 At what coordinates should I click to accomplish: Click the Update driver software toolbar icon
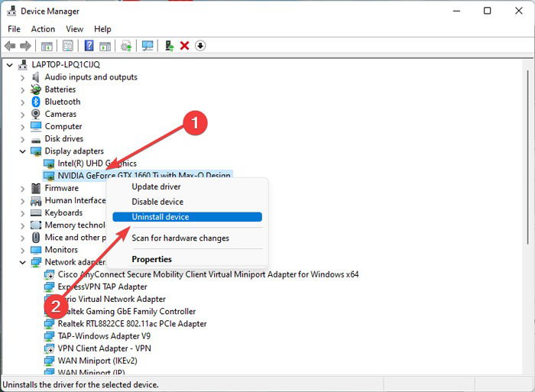point(126,46)
